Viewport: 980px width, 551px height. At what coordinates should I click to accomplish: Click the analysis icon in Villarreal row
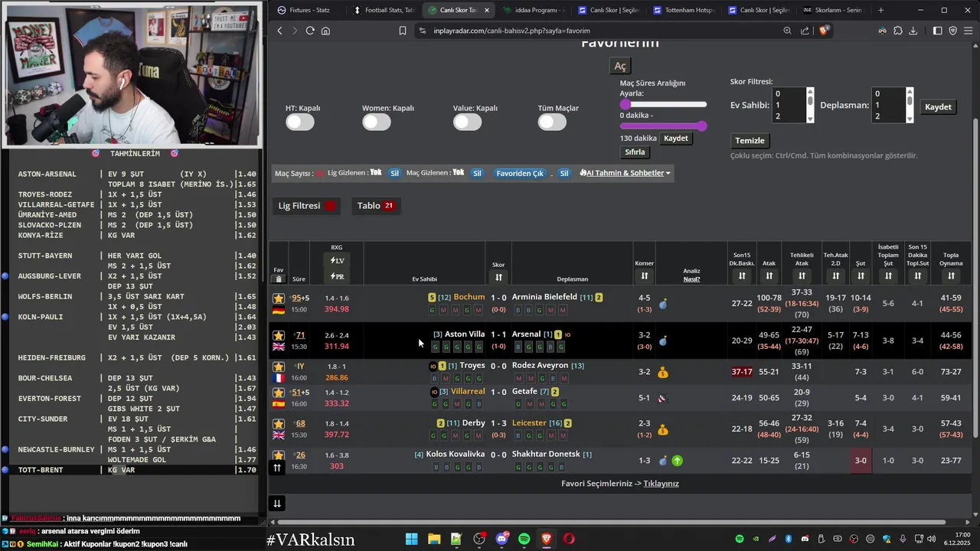[662, 398]
